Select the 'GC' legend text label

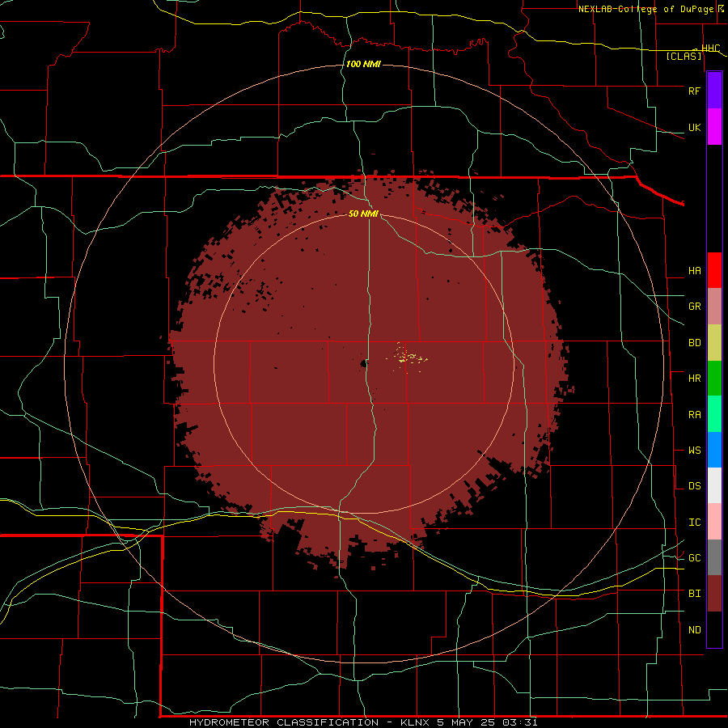coord(694,558)
